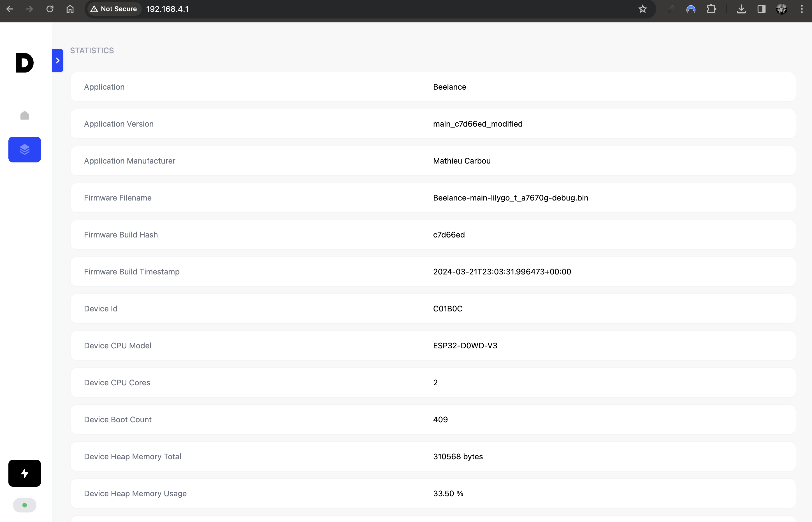Click the Firmware Filename row
The height and width of the screenshot is (522, 812).
click(433, 198)
